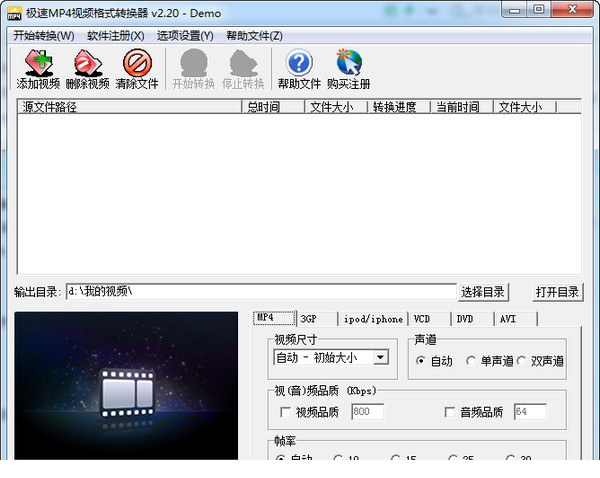Open the 帮助文件(Z) menu

coord(254,36)
